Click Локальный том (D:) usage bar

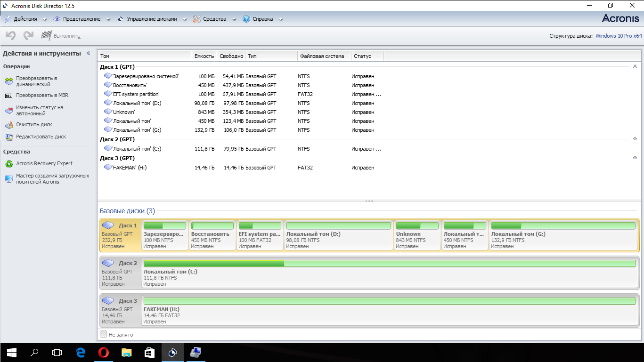[x=339, y=226]
